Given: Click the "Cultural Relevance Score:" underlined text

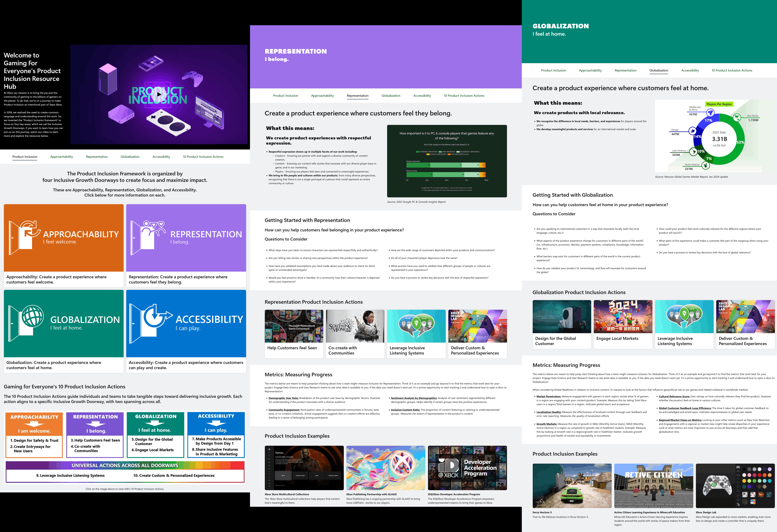Looking at the screenshot, I should pyautogui.click(x=674, y=397).
